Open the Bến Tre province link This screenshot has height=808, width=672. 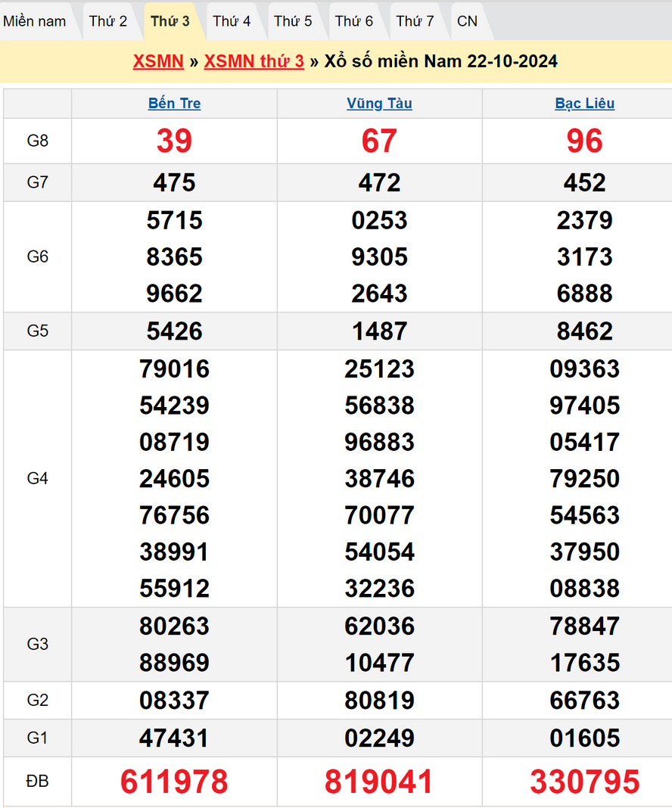point(175,104)
